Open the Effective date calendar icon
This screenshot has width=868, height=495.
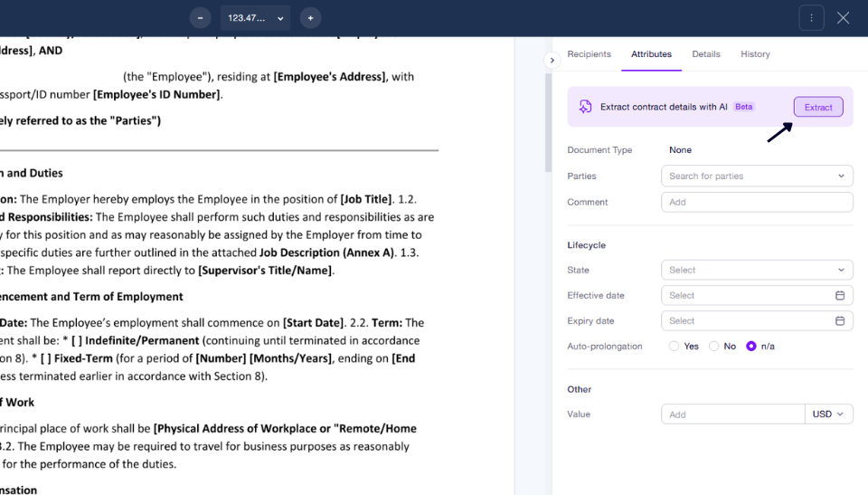(x=840, y=295)
